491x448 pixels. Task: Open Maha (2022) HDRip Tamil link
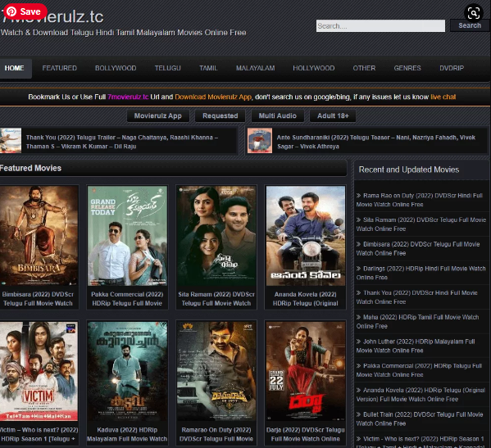pyautogui.click(x=418, y=322)
